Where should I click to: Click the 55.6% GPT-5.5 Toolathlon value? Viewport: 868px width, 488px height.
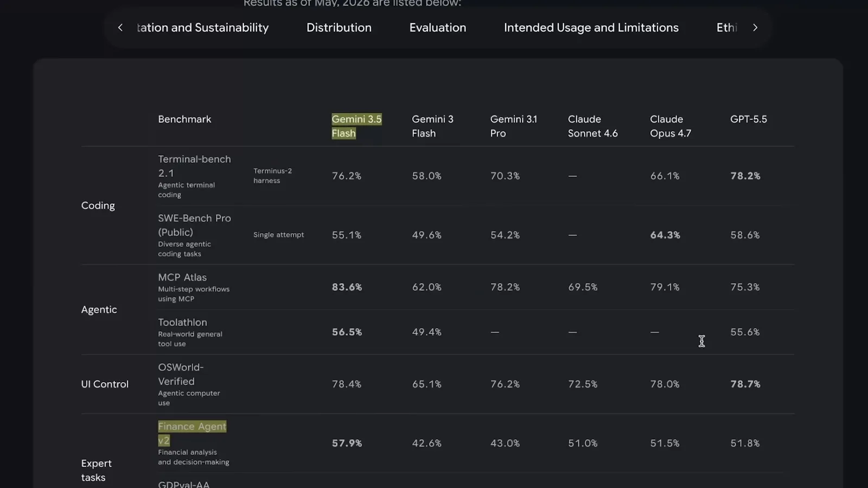745,332
